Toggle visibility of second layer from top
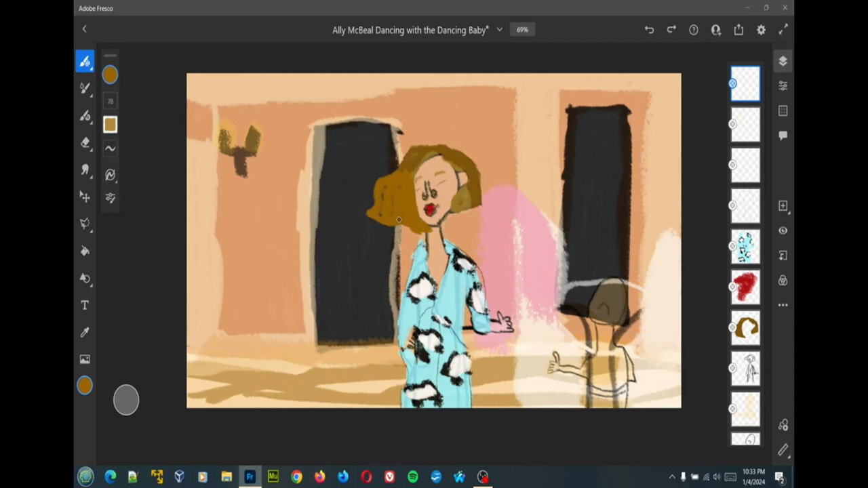The height and width of the screenshot is (488, 868). [x=732, y=124]
